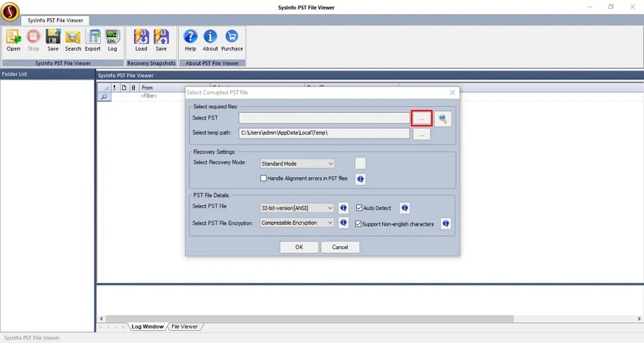
Task: Click the scroll right arrow
Action: (639, 318)
